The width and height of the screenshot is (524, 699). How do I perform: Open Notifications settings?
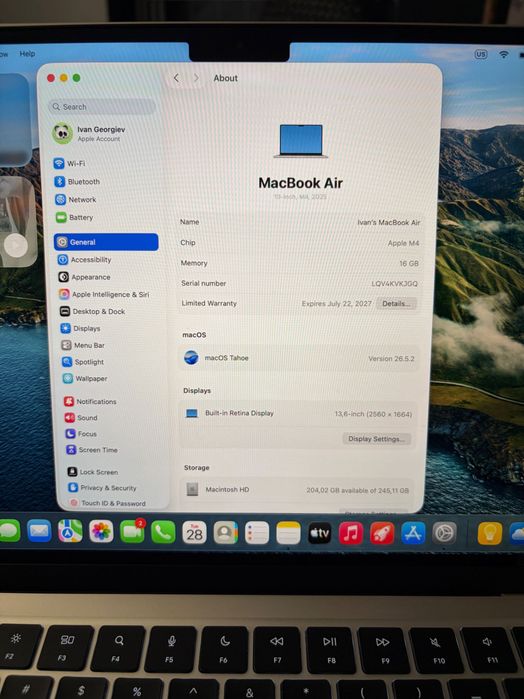click(x=90, y=401)
